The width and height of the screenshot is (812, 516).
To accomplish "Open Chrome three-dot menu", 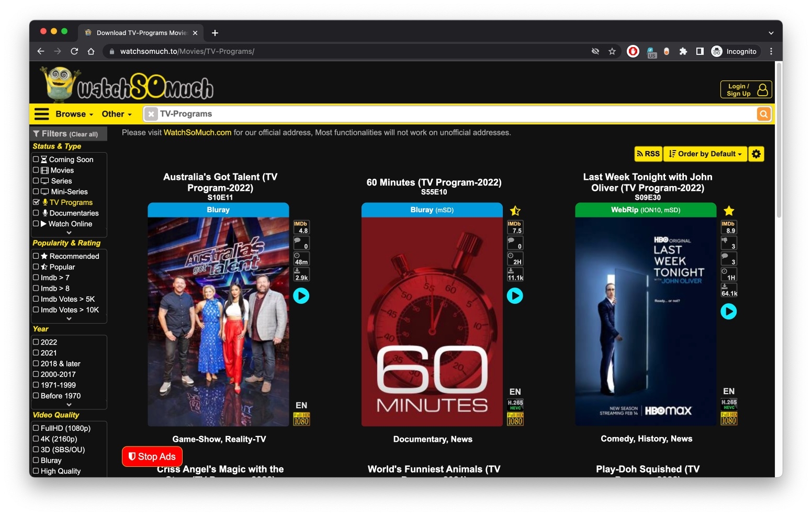I will click(x=771, y=51).
